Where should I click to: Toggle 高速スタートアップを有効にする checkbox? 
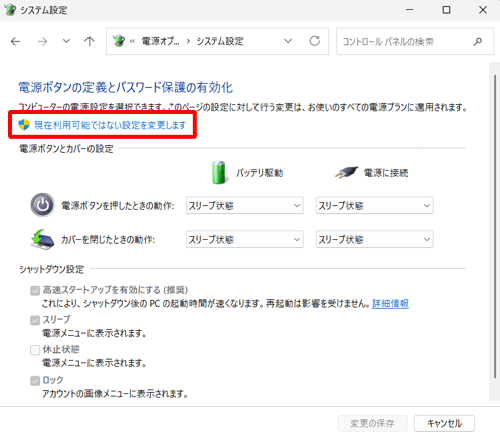pyautogui.click(x=35, y=291)
